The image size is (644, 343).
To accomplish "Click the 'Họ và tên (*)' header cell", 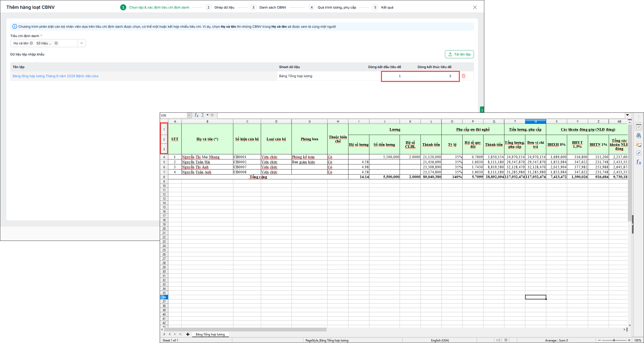I will (x=207, y=139).
